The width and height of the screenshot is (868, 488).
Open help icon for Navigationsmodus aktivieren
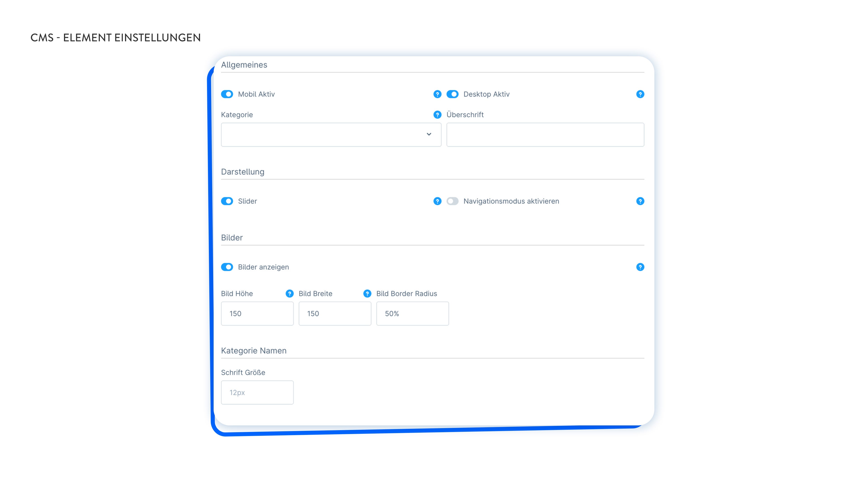tap(640, 201)
